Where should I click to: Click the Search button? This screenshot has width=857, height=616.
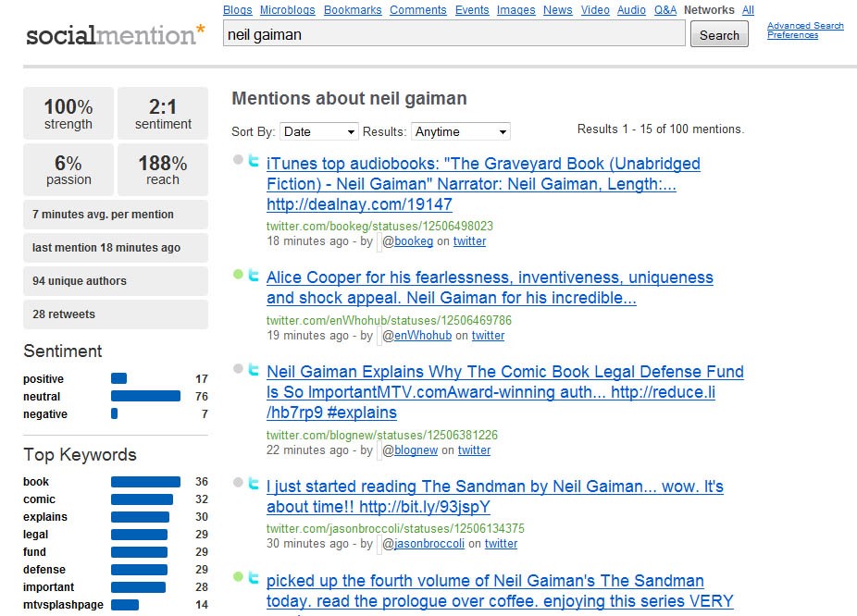click(719, 34)
